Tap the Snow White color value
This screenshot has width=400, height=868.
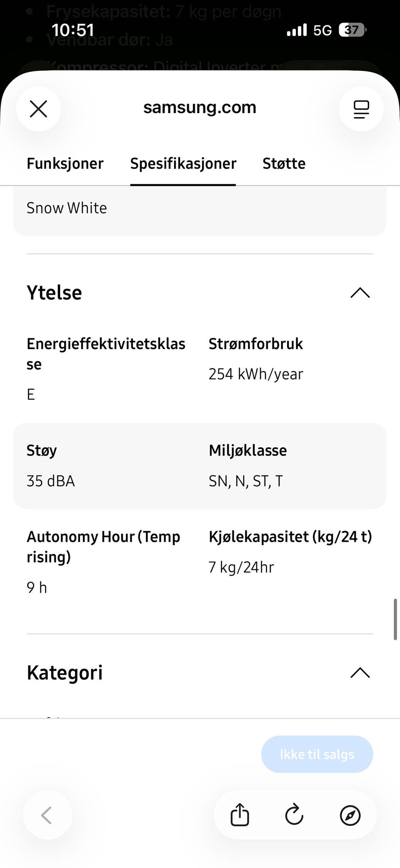pyautogui.click(x=67, y=208)
